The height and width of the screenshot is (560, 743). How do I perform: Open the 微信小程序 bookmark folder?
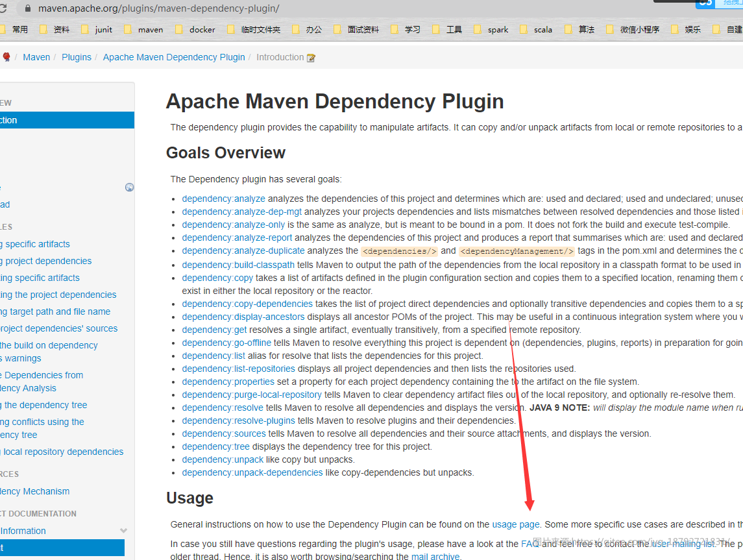pyautogui.click(x=633, y=29)
